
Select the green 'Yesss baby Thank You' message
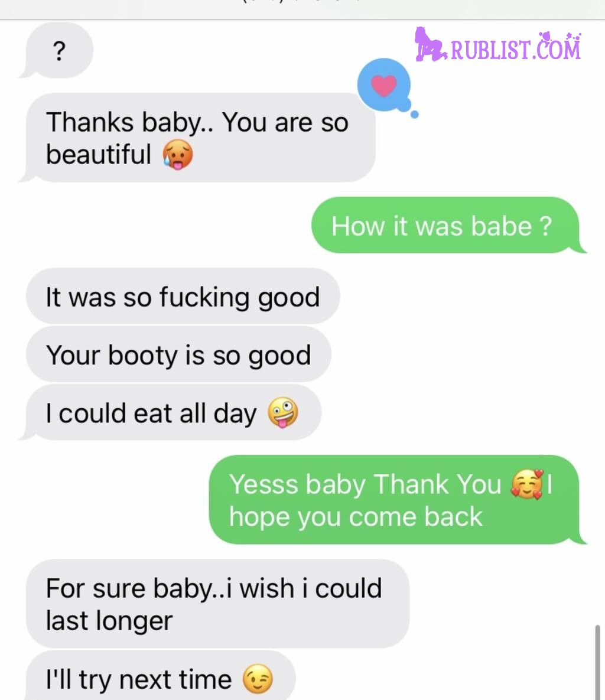396,500
